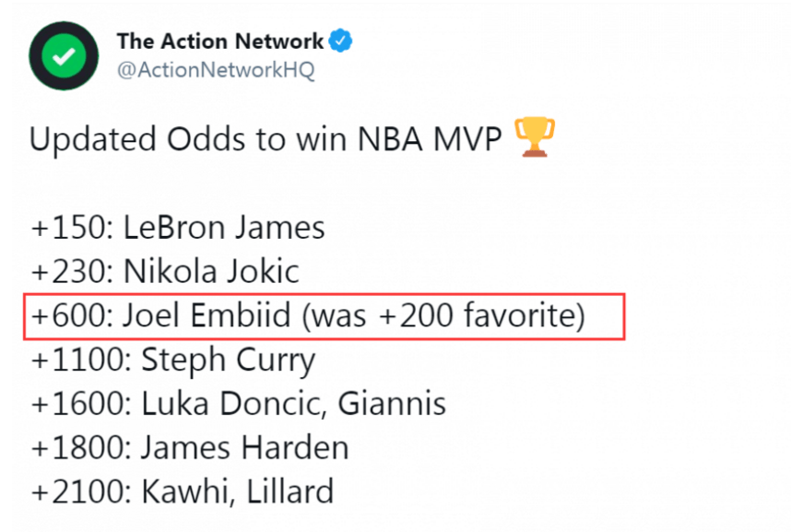Click the LeBron James name

pyautogui.click(x=224, y=227)
